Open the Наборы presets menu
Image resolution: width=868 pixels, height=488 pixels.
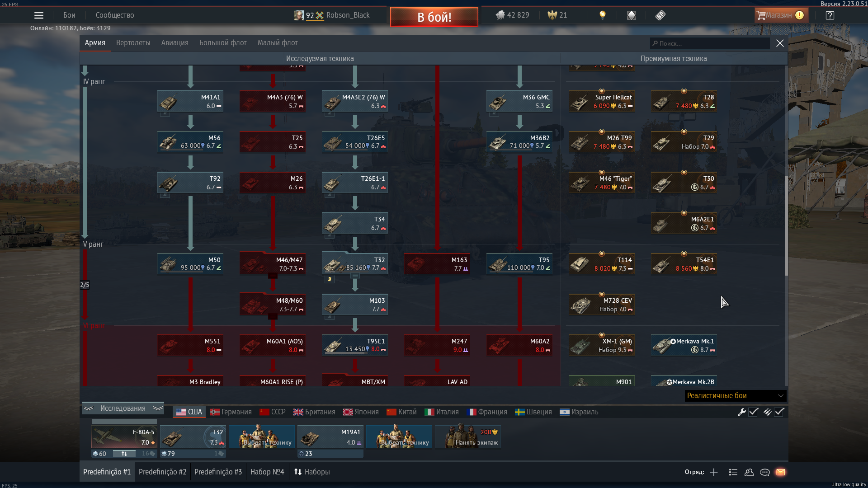312,472
